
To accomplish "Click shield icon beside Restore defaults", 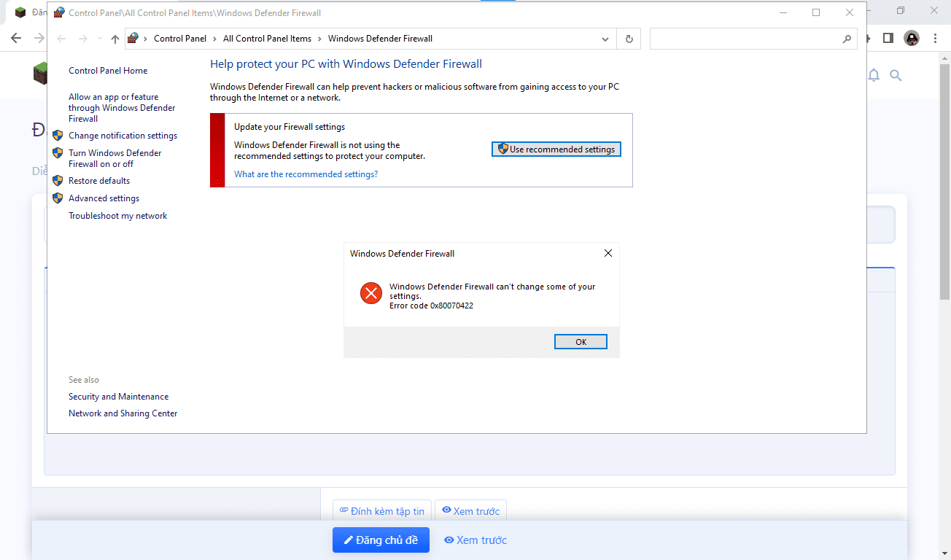I will point(58,181).
